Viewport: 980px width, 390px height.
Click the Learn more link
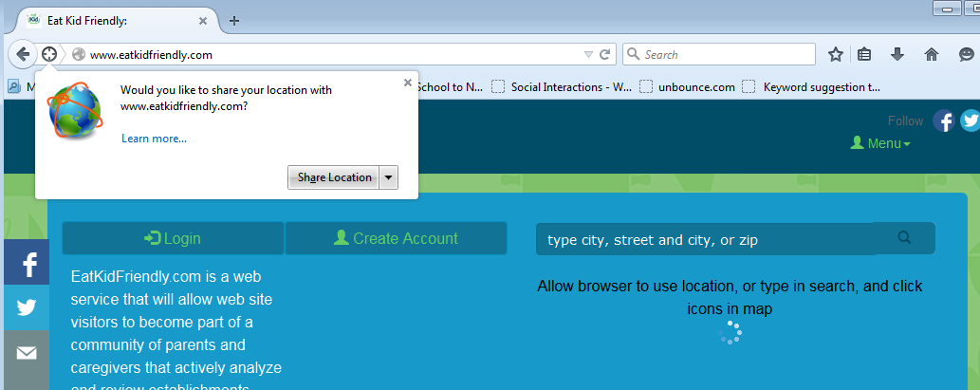[x=154, y=139]
